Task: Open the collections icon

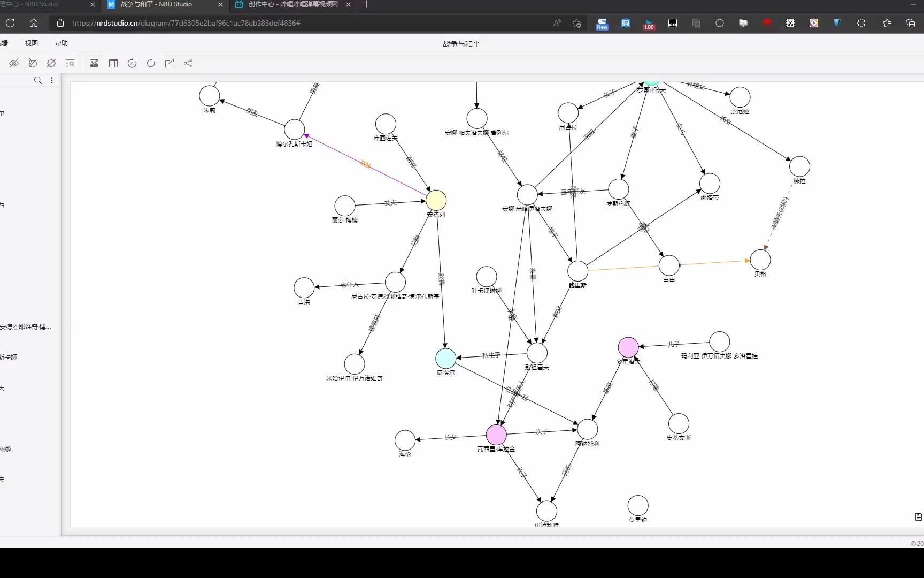Action: click(x=911, y=23)
